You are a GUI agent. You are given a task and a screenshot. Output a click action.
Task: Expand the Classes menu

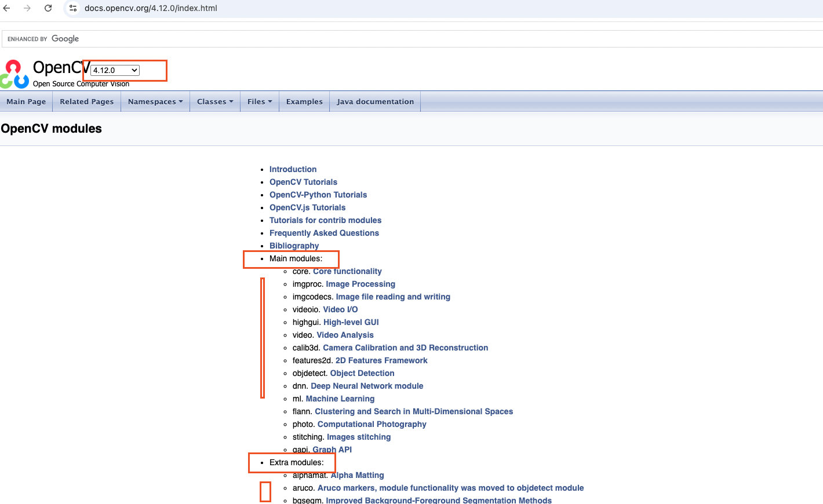[215, 101]
